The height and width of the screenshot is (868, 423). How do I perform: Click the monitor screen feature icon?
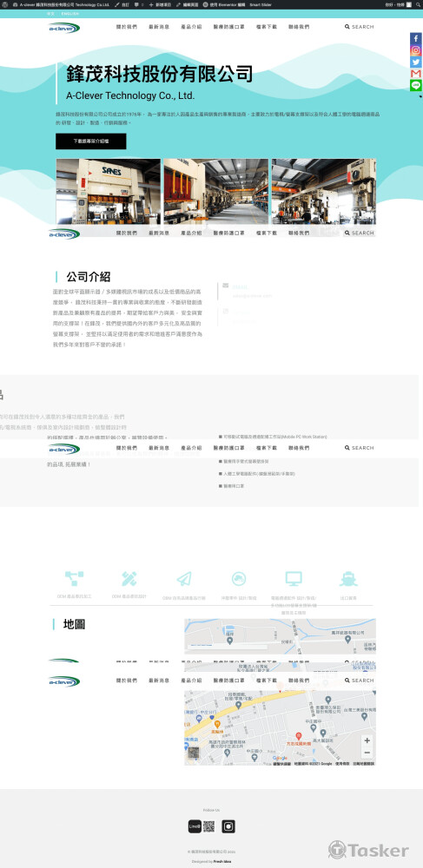(294, 578)
